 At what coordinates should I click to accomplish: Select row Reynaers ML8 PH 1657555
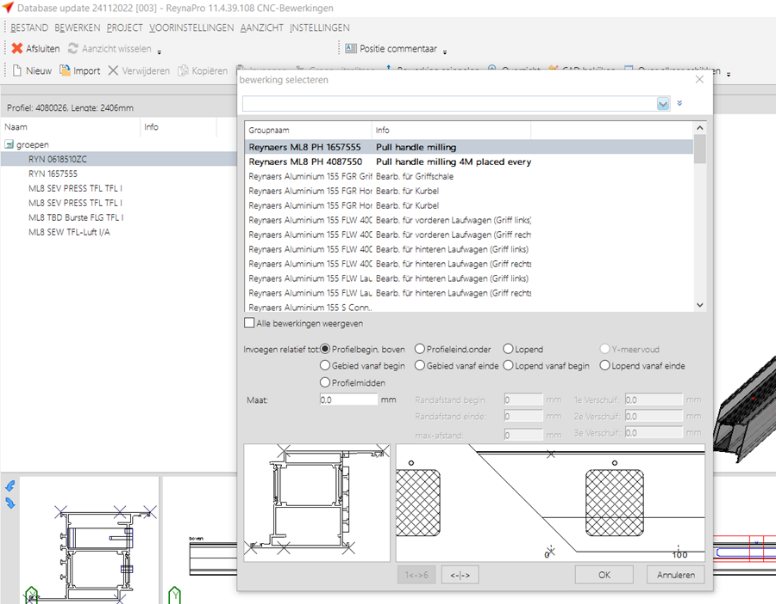tap(469, 147)
